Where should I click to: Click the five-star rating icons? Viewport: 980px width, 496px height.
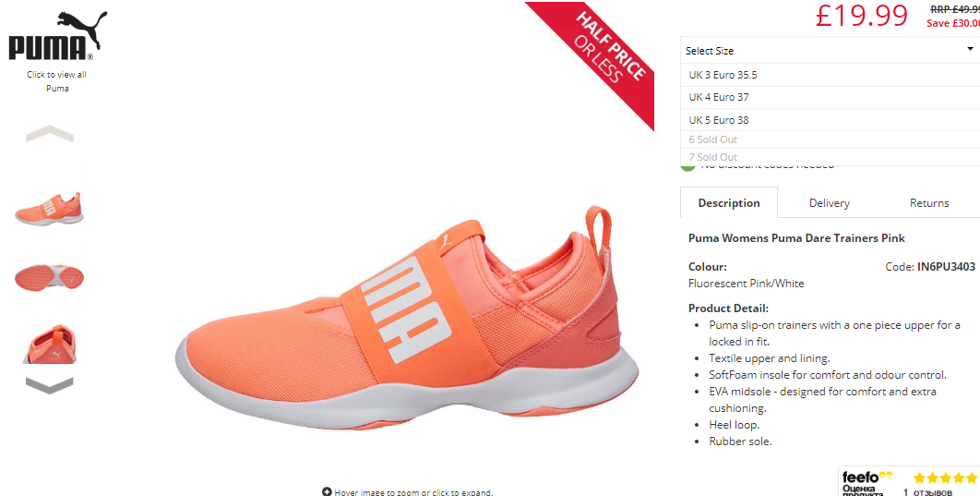tap(945, 478)
